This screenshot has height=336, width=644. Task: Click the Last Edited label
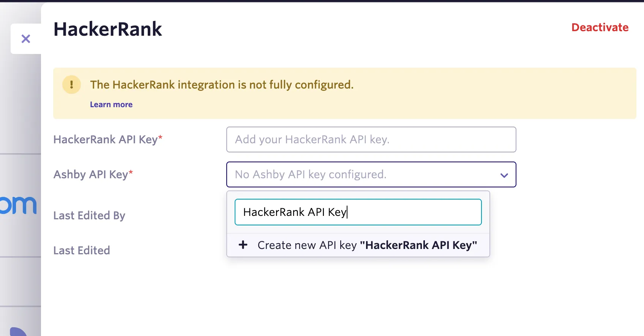pyautogui.click(x=82, y=250)
